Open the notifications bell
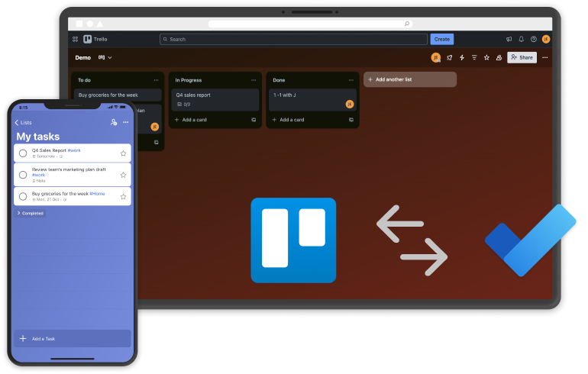This screenshot has height=374, width=588. pyautogui.click(x=521, y=39)
